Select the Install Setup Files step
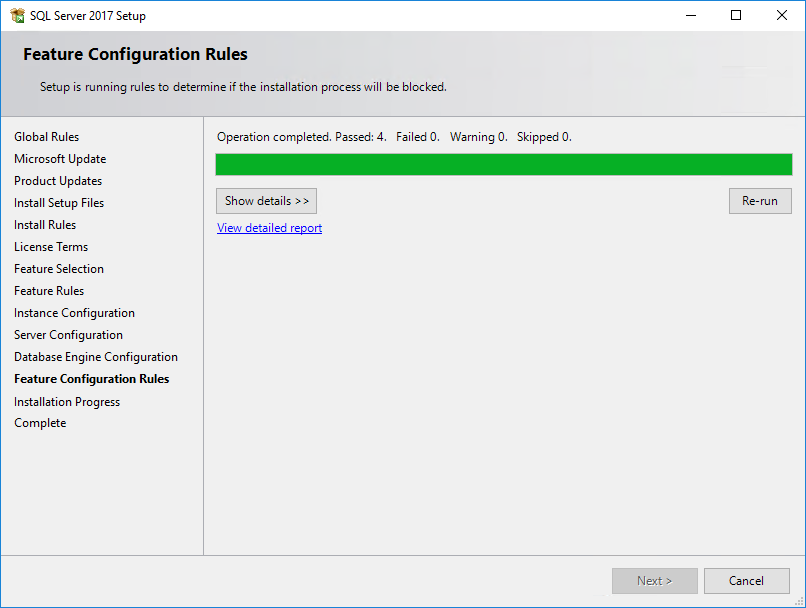Image resolution: width=806 pixels, height=608 pixels. [x=59, y=203]
